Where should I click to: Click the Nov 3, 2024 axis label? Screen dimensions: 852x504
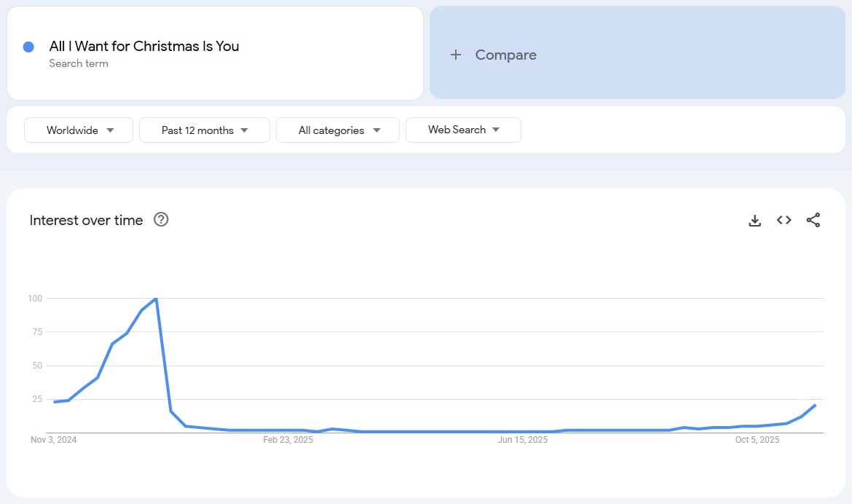[53, 440]
